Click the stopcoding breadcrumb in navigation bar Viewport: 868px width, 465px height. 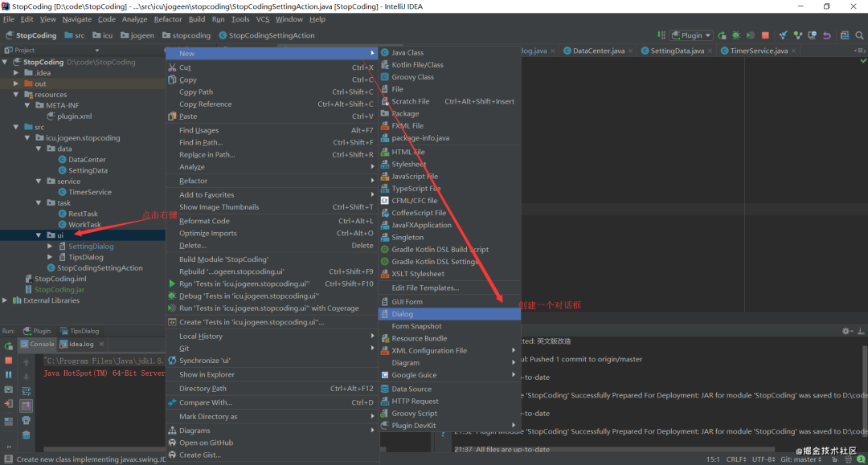point(186,35)
